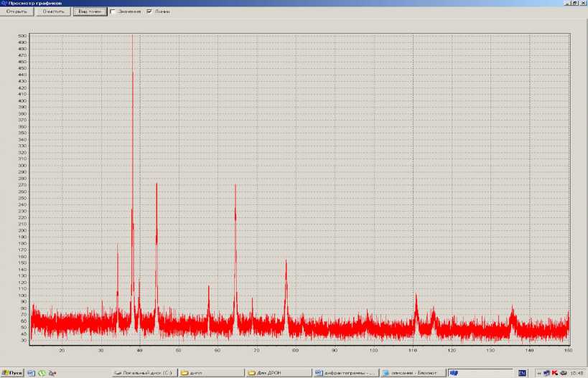Switch to дифрактограммы document in taskbar

pos(345,373)
